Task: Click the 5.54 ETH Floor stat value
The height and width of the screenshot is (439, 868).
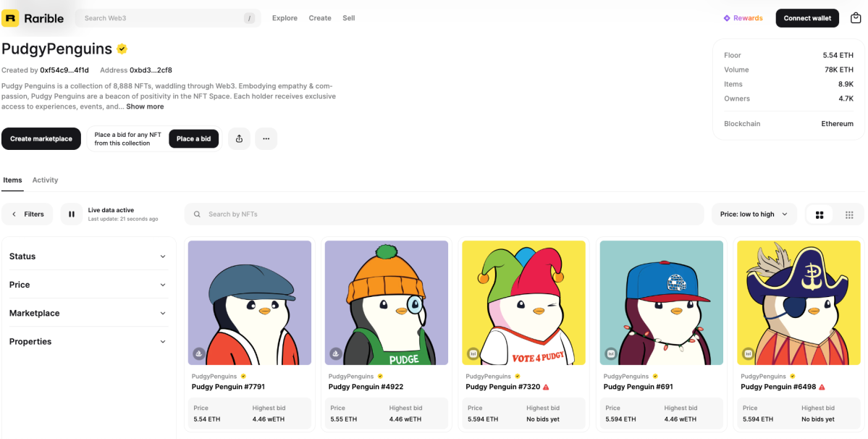Action: (x=838, y=55)
